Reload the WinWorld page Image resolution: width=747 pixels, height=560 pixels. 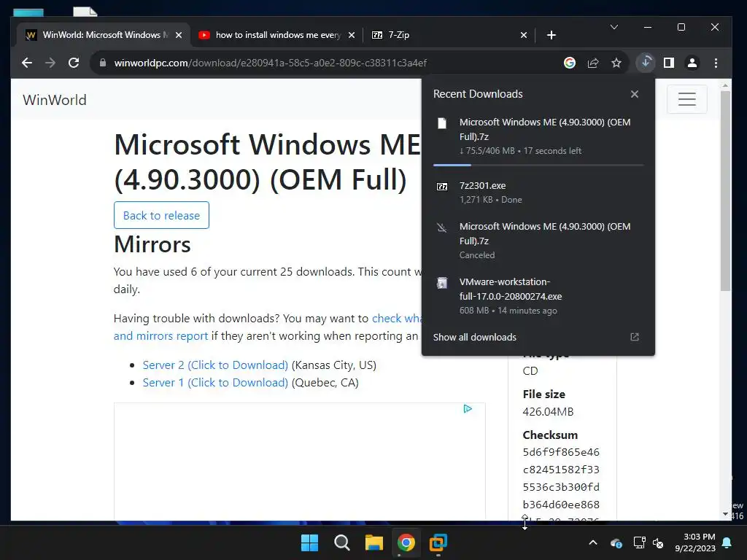coord(74,63)
